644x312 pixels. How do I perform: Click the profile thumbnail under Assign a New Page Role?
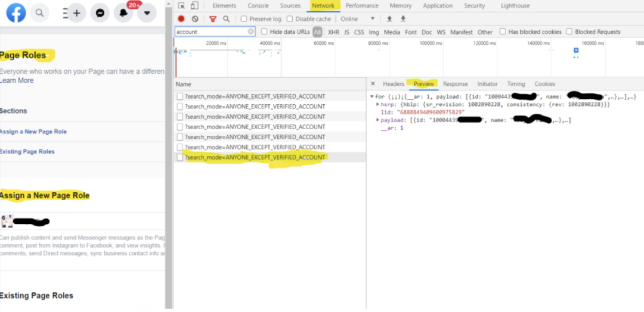pyautogui.click(x=7, y=220)
